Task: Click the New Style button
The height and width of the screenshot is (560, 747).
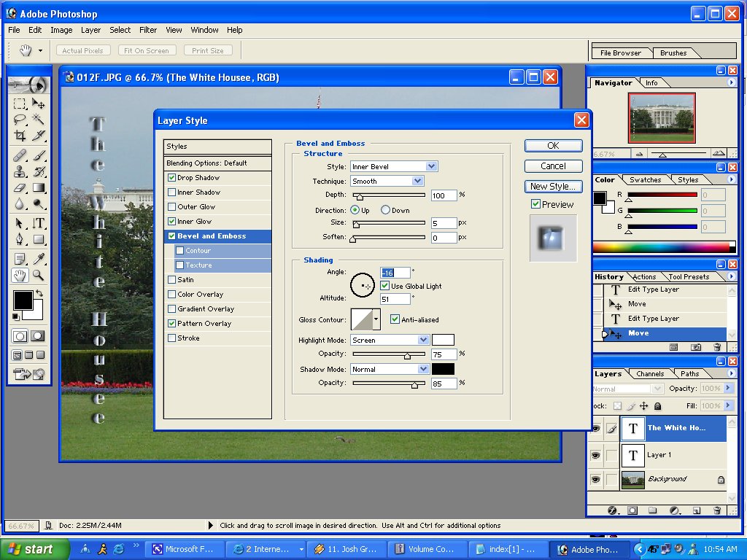Action: tap(553, 187)
